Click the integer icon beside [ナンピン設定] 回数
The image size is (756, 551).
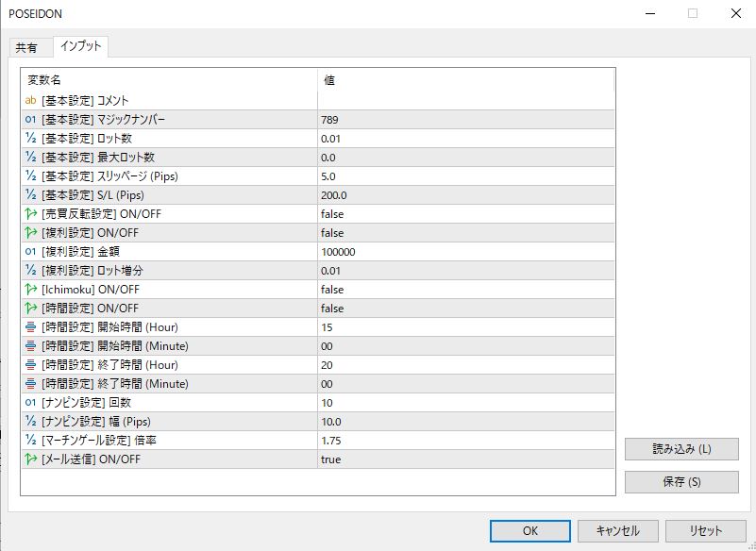pyautogui.click(x=30, y=403)
